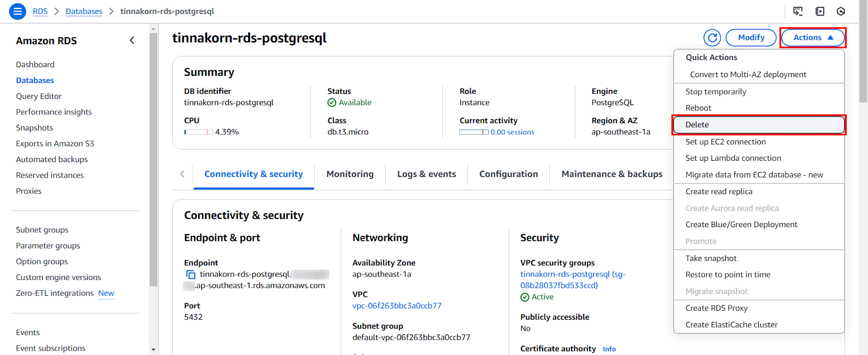Choose Delete from Actions menu
This screenshot has width=868, height=355.
pyautogui.click(x=759, y=125)
